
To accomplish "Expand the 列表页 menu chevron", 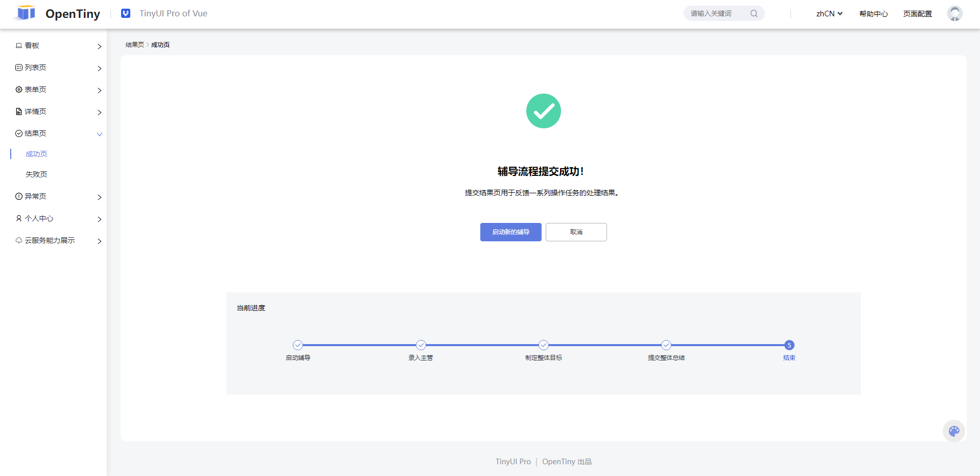I will tap(100, 68).
